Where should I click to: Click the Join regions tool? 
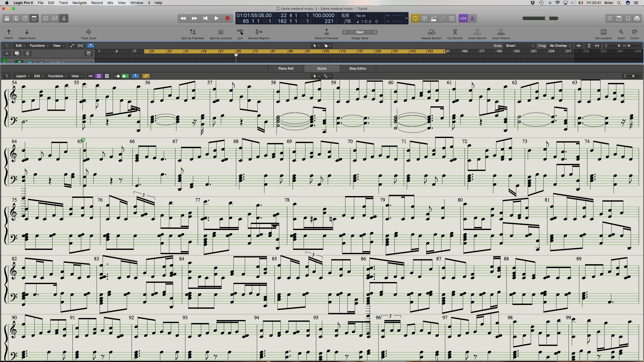pos(240,34)
